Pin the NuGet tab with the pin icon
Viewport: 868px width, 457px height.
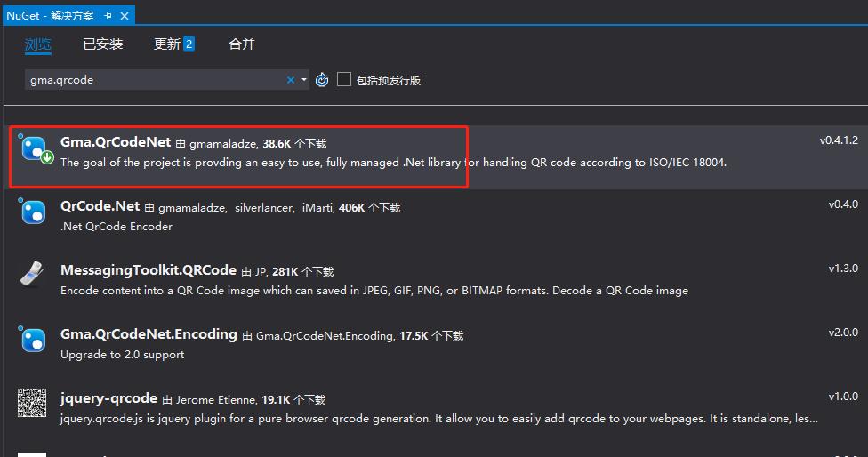tap(108, 16)
